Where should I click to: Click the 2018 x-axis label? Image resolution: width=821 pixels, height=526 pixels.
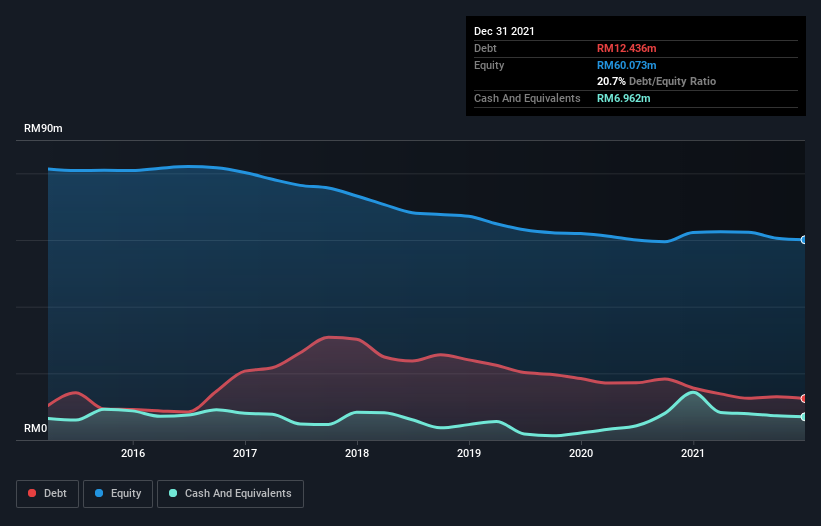tap(357, 453)
